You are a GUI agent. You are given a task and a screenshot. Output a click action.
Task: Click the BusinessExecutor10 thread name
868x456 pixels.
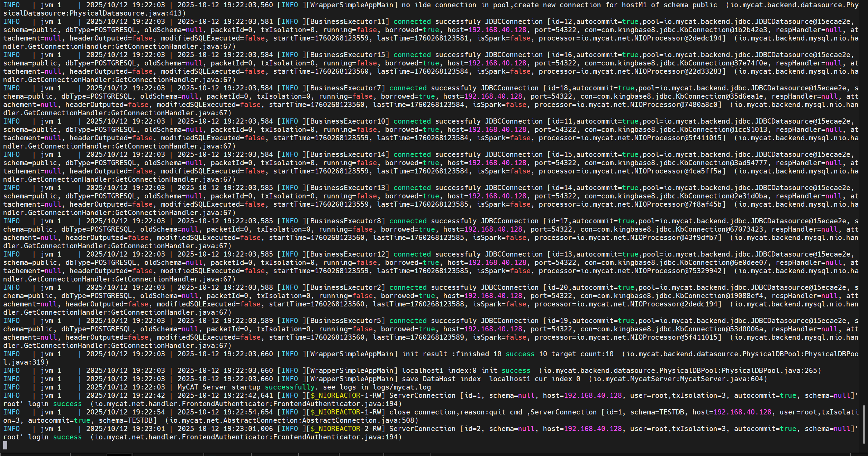point(347,121)
